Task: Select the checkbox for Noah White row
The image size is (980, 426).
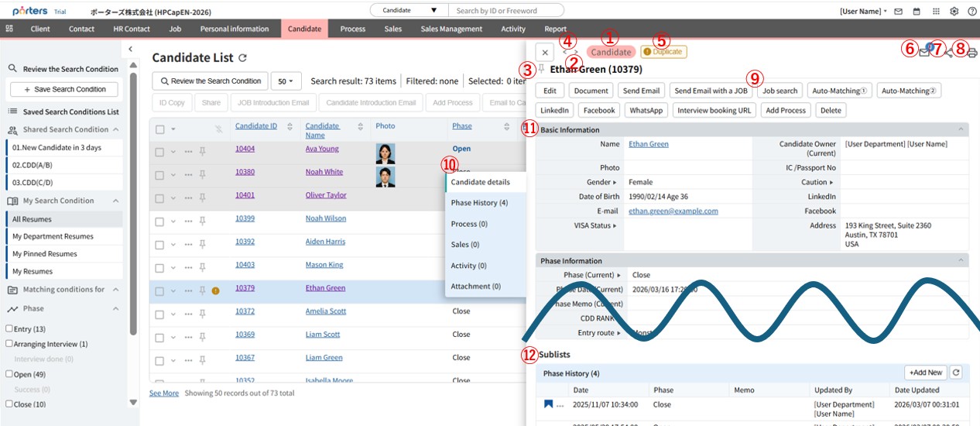Action: [159, 175]
